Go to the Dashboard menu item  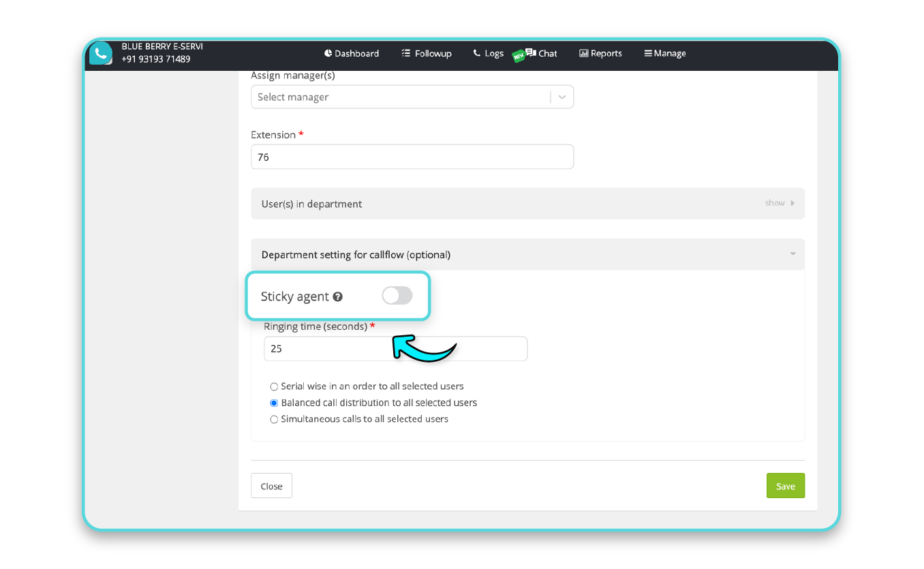352,53
